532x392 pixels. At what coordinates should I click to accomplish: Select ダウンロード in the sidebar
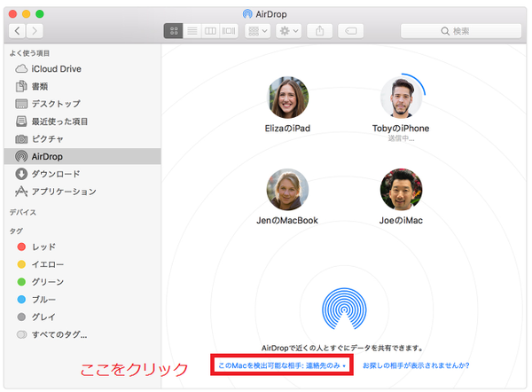[55, 174]
